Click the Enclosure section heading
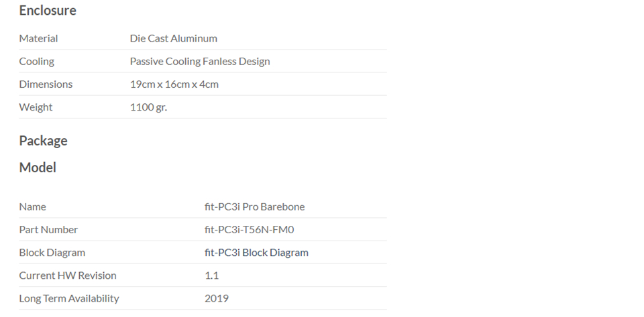The height and width of the screenshot is (317, 644). point(48,10)
